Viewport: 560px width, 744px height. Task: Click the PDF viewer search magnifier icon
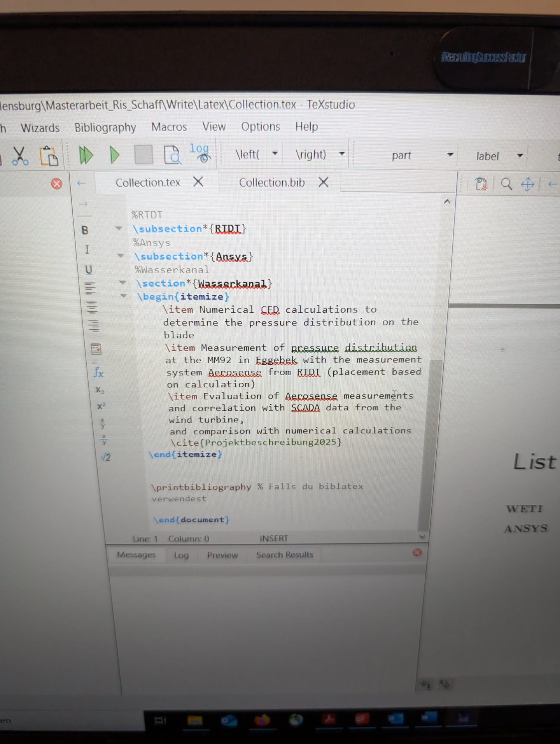pos(506,184)
